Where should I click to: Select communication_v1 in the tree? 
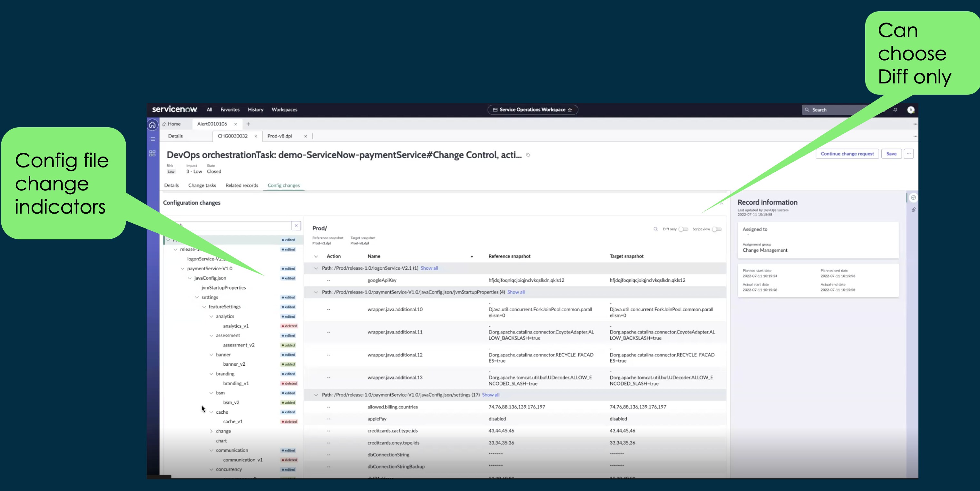point(243,460)
